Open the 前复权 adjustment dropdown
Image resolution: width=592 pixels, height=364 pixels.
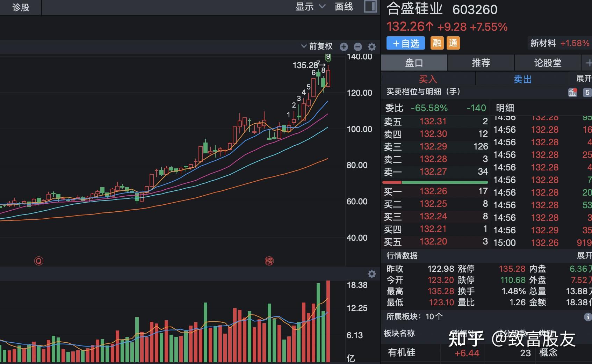click(x=317, y=46)
